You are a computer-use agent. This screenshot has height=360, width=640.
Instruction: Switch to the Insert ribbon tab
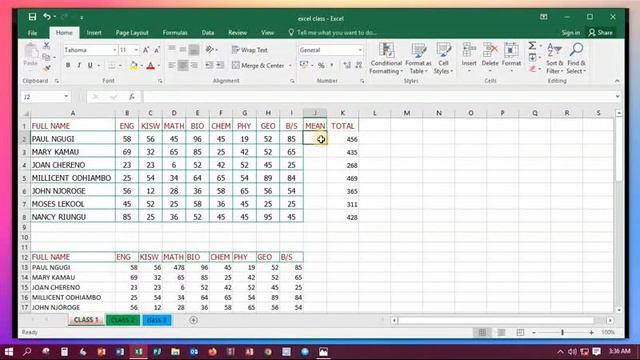tap(94, 33)
